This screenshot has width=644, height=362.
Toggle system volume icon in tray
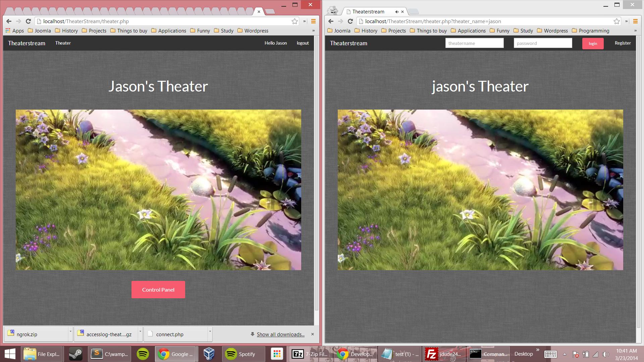605,354
